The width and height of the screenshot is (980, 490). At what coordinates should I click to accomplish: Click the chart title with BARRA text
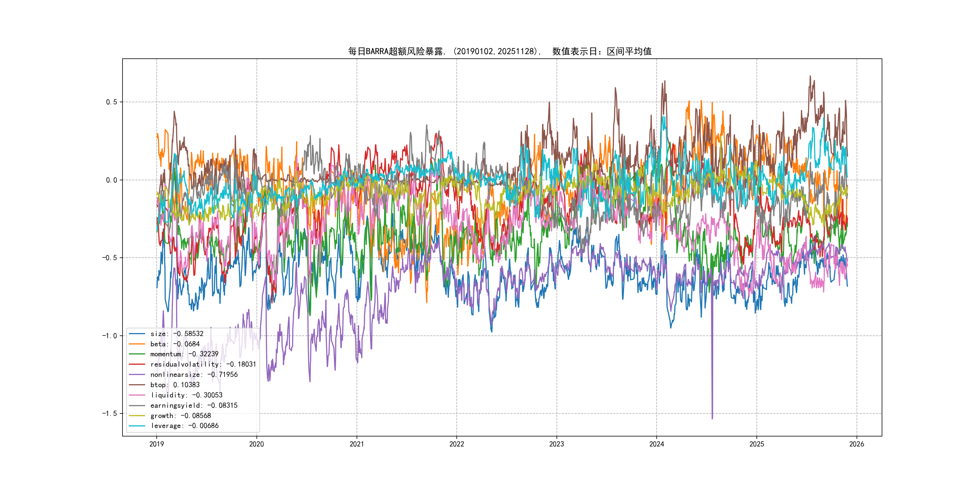pos(499,51)
